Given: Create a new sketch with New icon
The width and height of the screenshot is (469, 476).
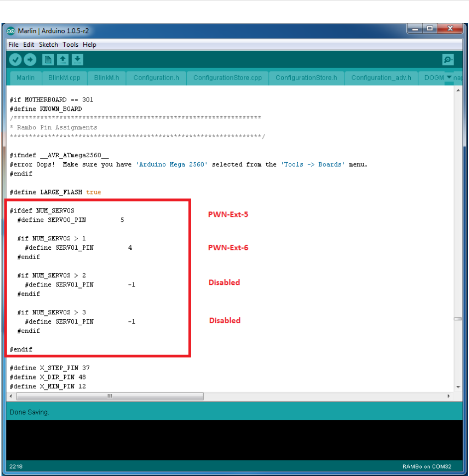Looking at the screenshot, I should point(48,60).
